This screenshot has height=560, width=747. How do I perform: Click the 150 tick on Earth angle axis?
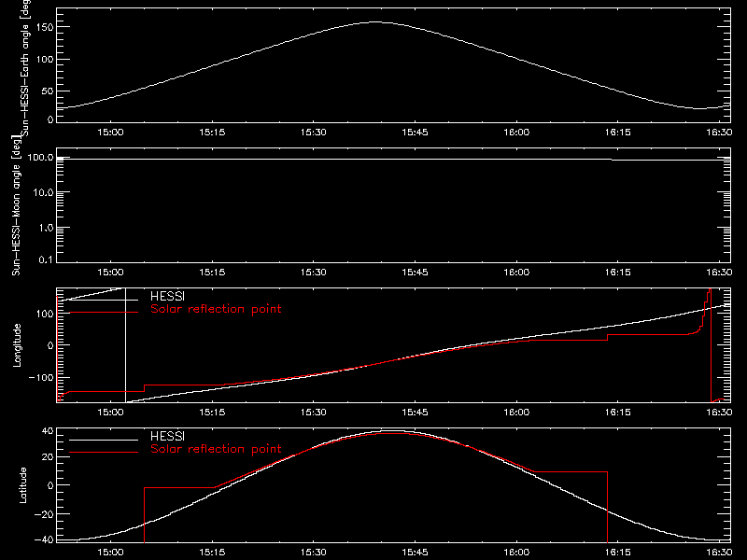(46, 28)
